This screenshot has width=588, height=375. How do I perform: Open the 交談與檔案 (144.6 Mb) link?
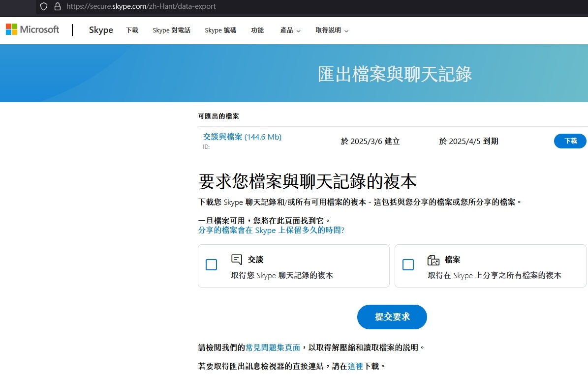coord(242,137)
